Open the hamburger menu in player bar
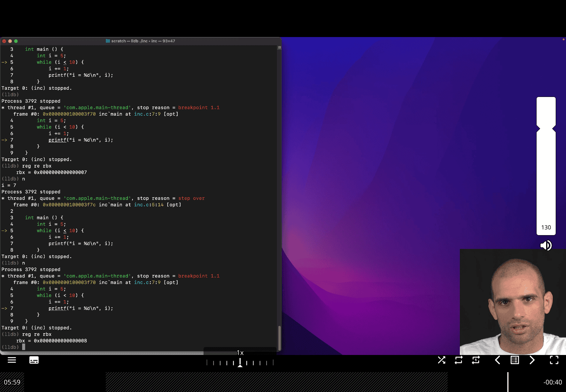The width and height of the screenshot is (566, 392). click(x=12, y=360)
